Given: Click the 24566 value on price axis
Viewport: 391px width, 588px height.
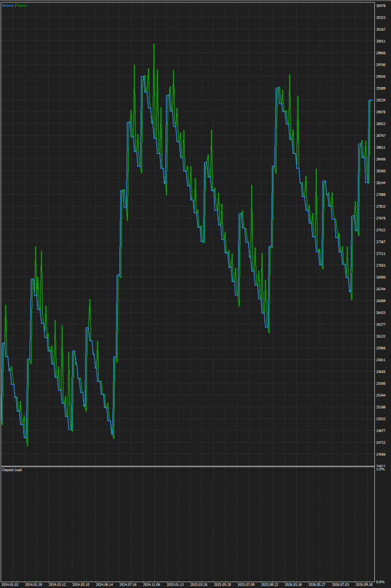Looking at the screenshot, I should tap(381, 455).
